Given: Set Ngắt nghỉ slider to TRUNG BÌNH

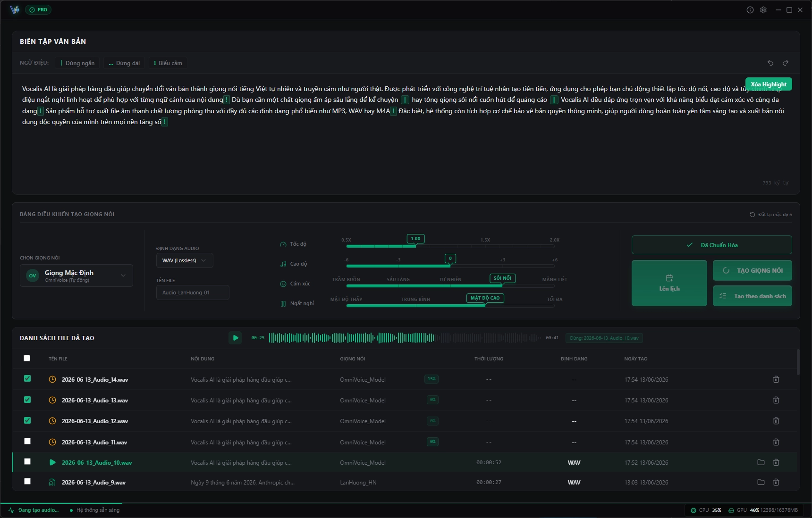Looking at the screenshot, I should click(x=415, y=300).
